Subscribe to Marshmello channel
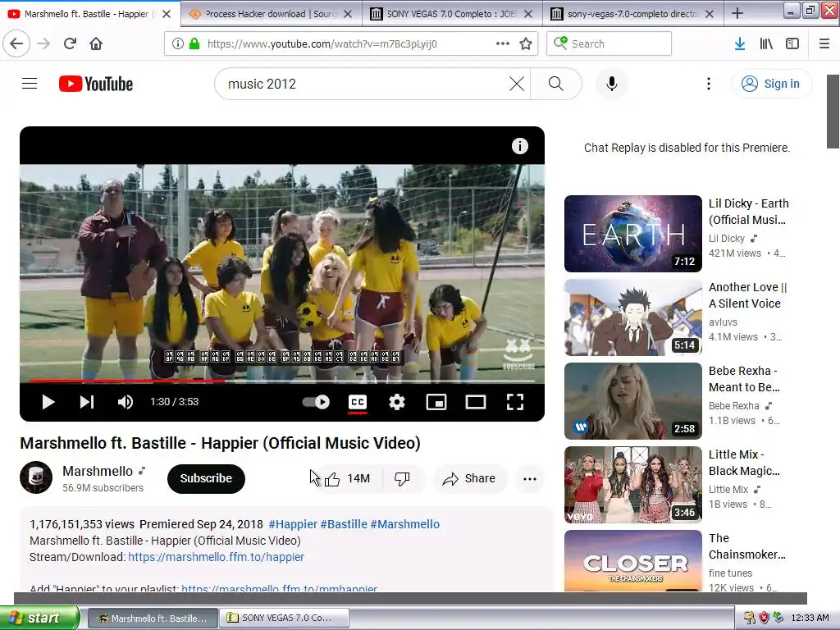Image resolution: width=840 pixels, height=630 pixels. 206,478
